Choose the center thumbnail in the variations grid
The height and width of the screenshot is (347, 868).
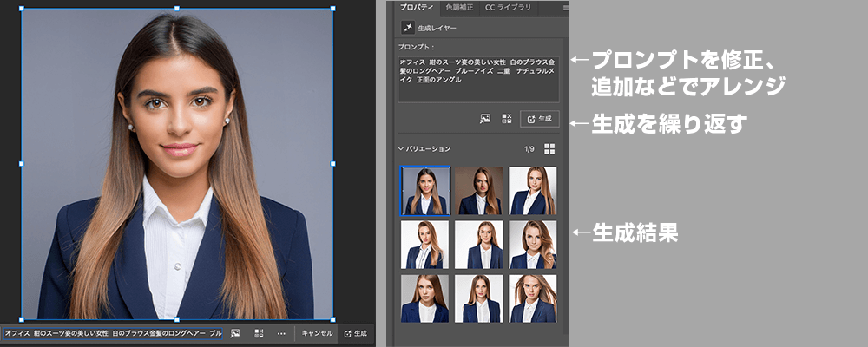click(x=478, y=245)
